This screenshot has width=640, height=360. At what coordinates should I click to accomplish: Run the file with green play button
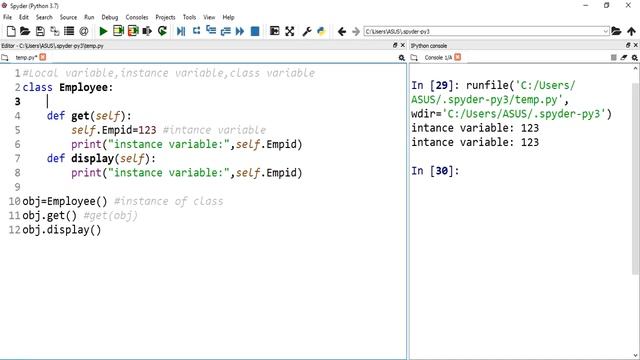pos(103,31)
